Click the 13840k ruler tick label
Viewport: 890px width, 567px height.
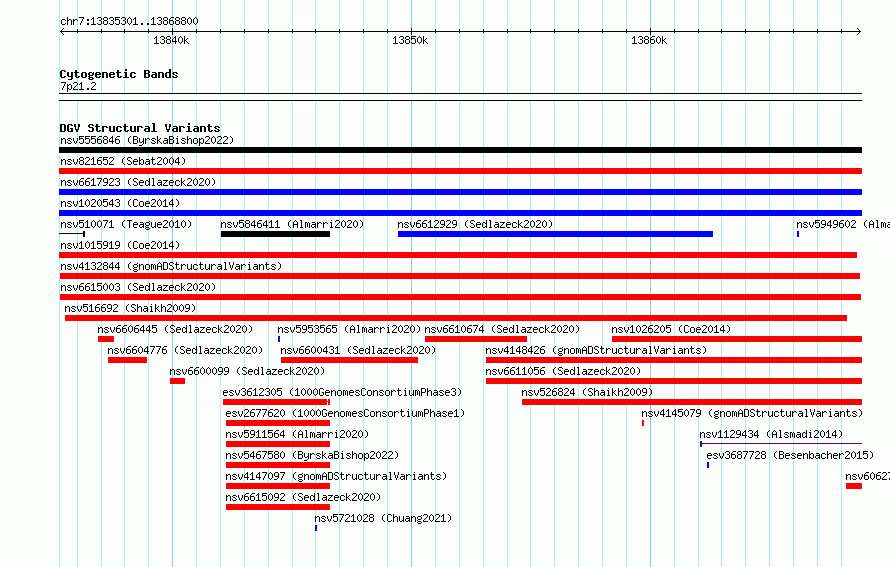pos(171,40)
